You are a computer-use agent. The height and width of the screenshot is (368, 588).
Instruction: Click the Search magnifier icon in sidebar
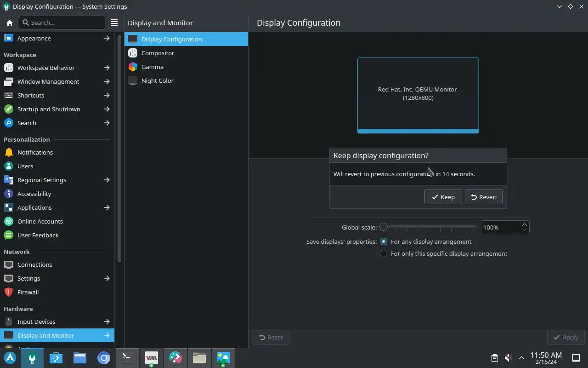(8, 123)
